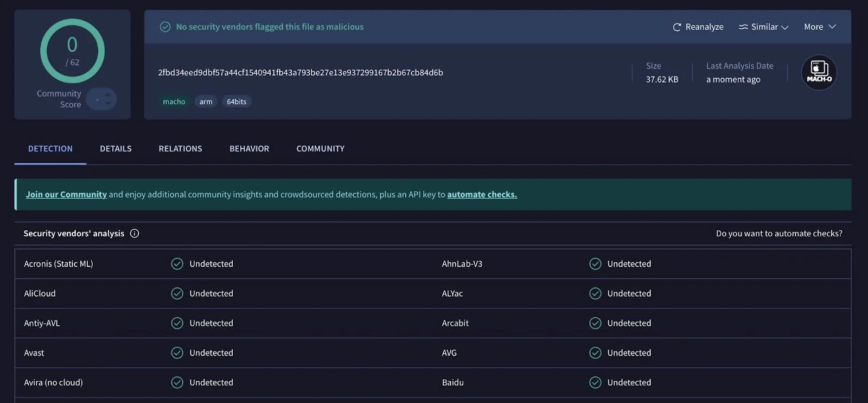Switch to the DETECTION tab
Screen dimensions: 868x403
tap(50, 148)
